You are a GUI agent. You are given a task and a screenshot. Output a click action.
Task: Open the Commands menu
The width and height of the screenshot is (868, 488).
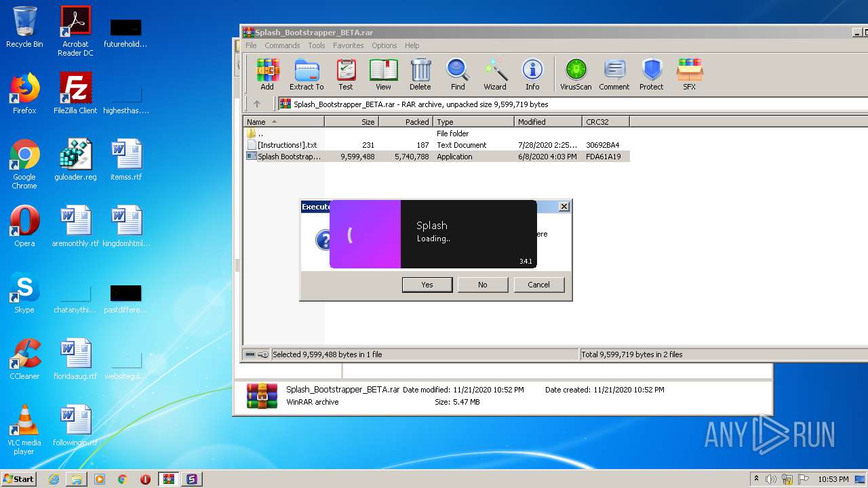coord(282,45)
